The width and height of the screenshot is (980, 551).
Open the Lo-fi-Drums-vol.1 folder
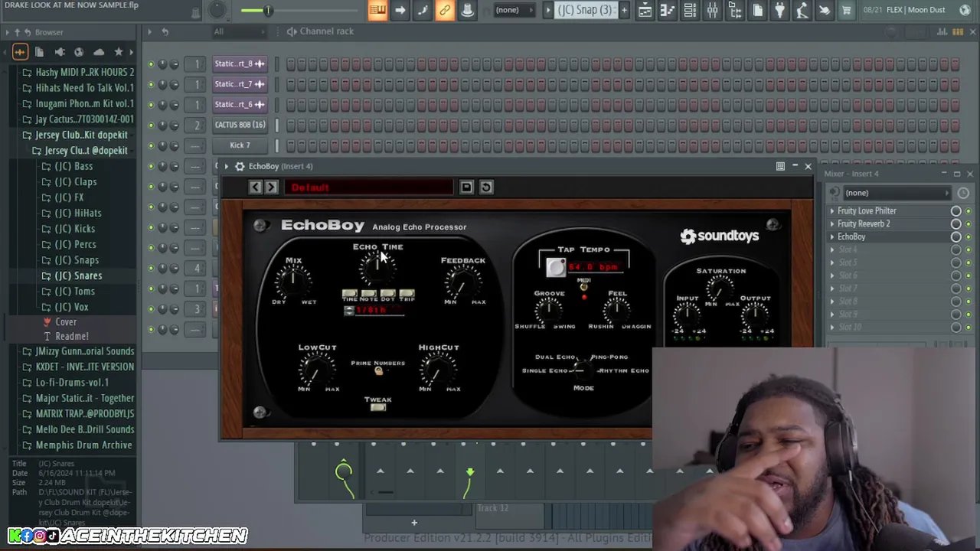click(x=66, y=383)
